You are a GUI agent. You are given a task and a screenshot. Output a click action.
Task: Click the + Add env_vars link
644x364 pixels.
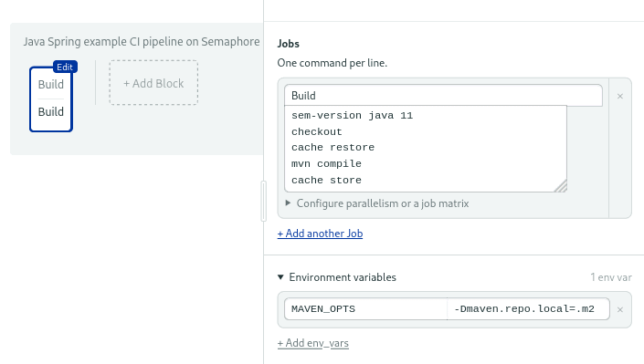313,343
